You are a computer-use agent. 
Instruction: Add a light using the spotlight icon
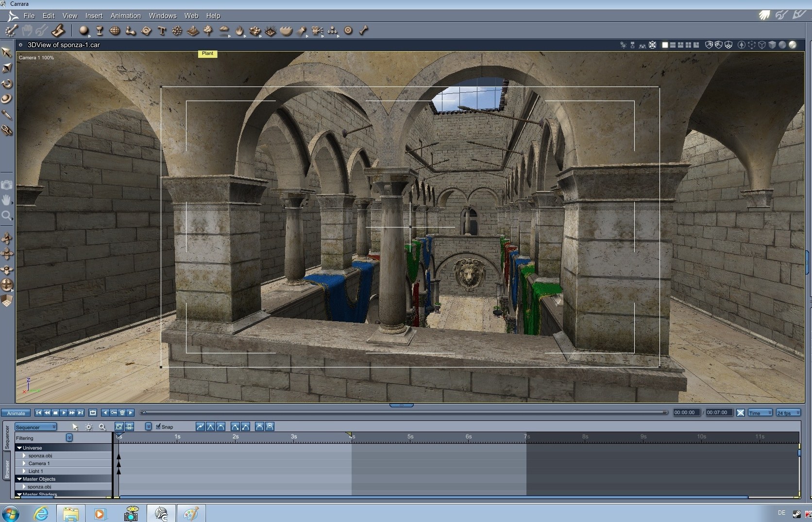point(302,31)
